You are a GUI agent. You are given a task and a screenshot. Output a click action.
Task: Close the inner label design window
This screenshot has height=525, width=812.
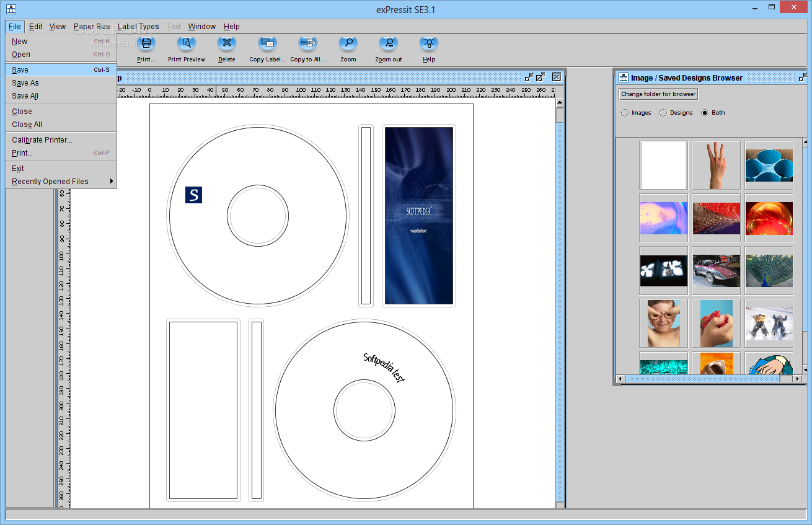[x=557, y=77]
